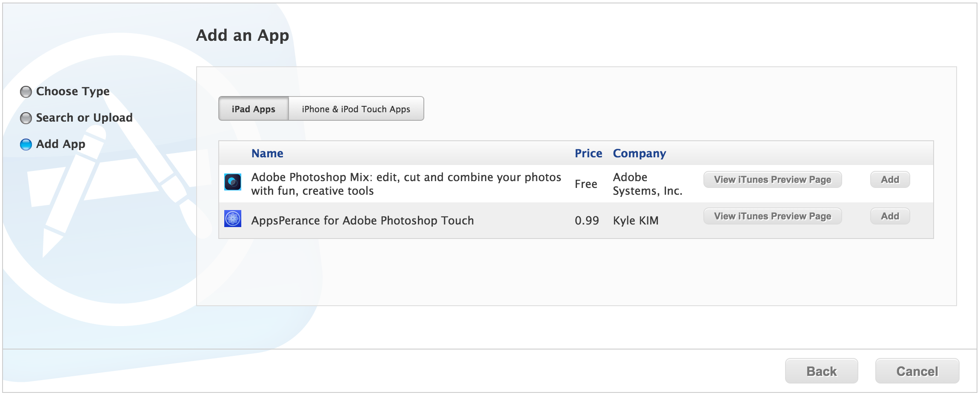Switch to the iPad Apps tab
Viewport: 980px width, 395px height.
pos(254,109)
